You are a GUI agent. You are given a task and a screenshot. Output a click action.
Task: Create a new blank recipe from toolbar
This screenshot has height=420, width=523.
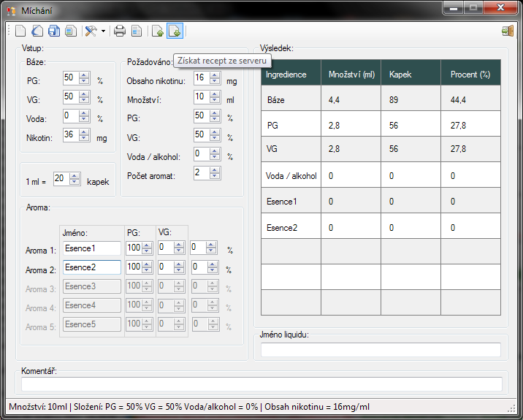[x=20, y=31]
